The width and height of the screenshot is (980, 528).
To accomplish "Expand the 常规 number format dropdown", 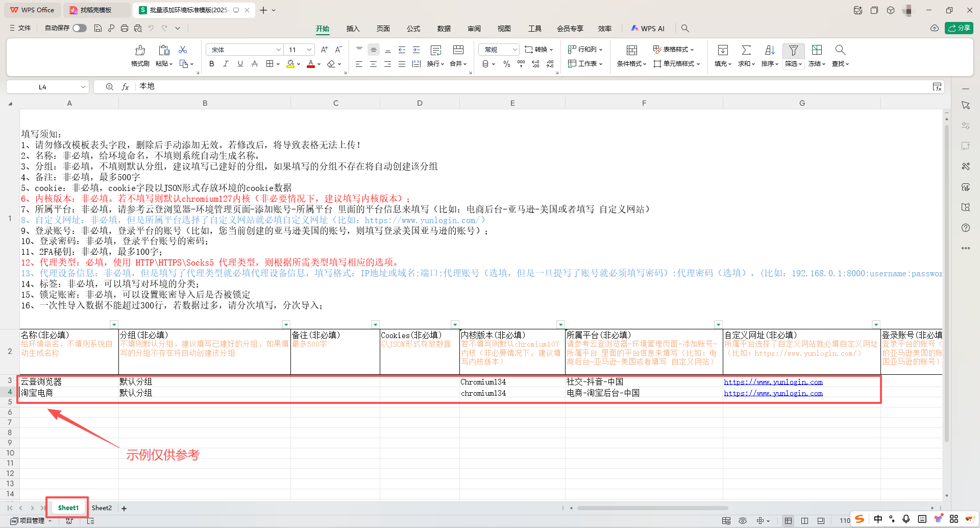I will point(514,49).
